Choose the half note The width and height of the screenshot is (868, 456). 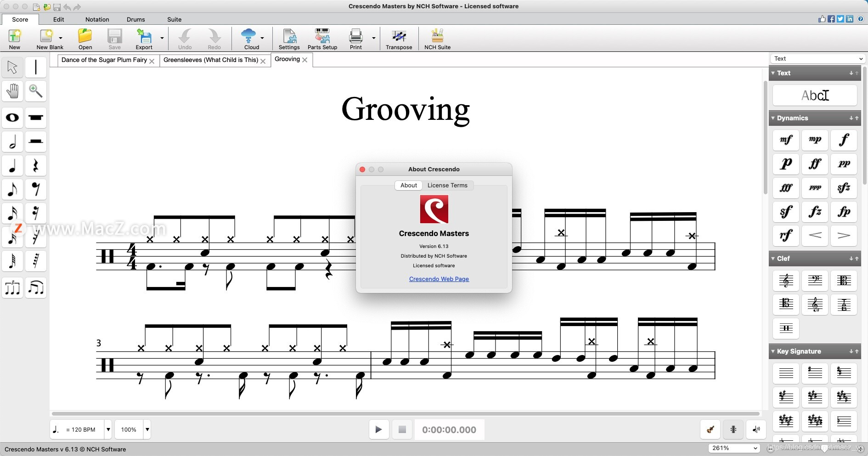point(12,142)
